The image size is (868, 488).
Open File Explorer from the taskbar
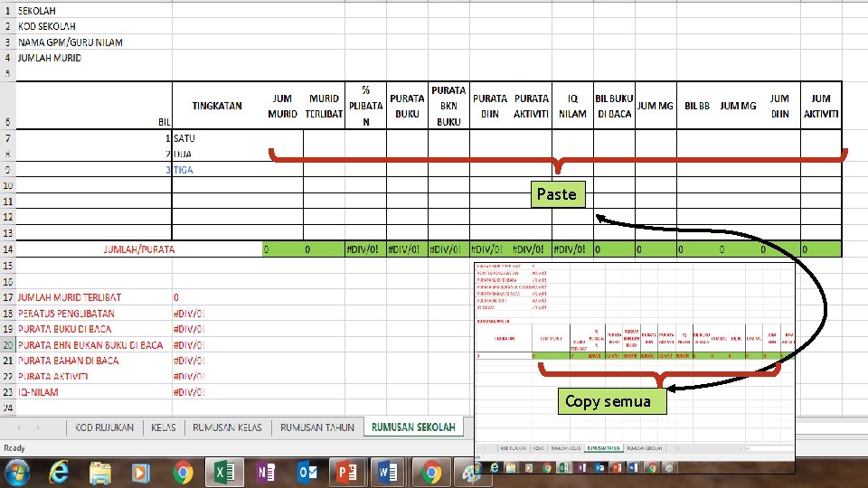click(x=100, y=473)
